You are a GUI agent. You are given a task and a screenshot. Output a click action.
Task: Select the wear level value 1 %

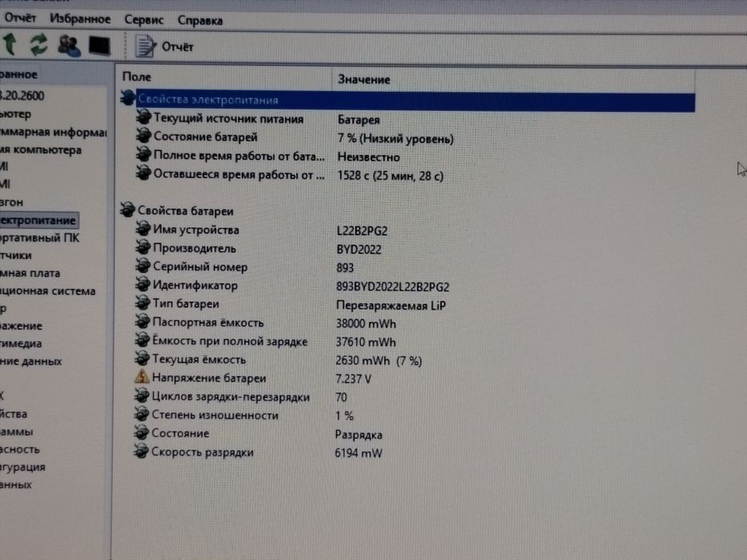point(344,416)
